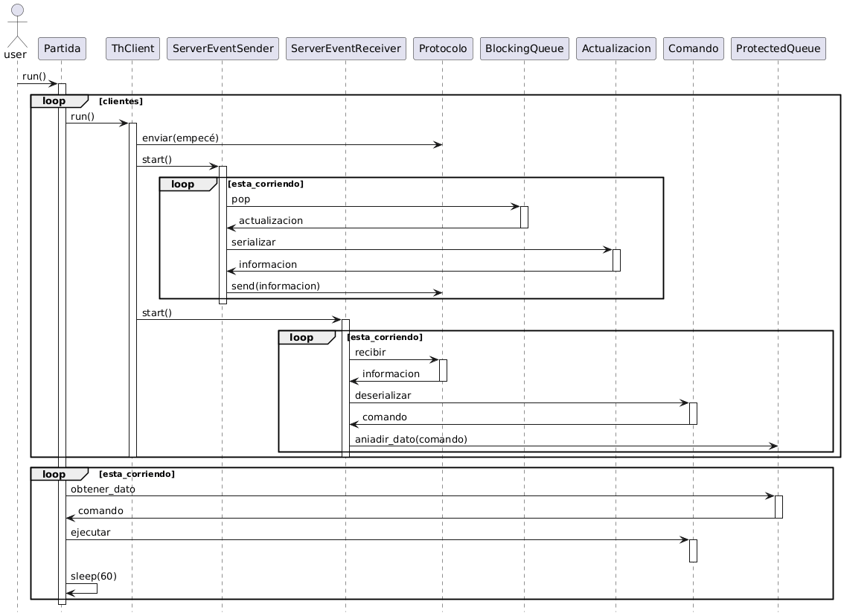Viewport: 844px width, 616px height.
Task: Select the obtener_dato message label
Action: click(103, 489)
